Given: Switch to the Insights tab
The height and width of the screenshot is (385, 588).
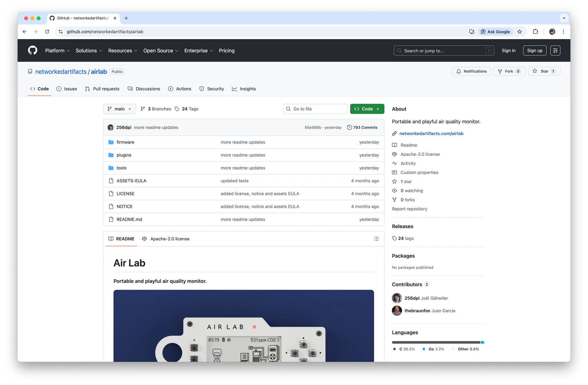Looking at the screenshot, I should point(244,89).
